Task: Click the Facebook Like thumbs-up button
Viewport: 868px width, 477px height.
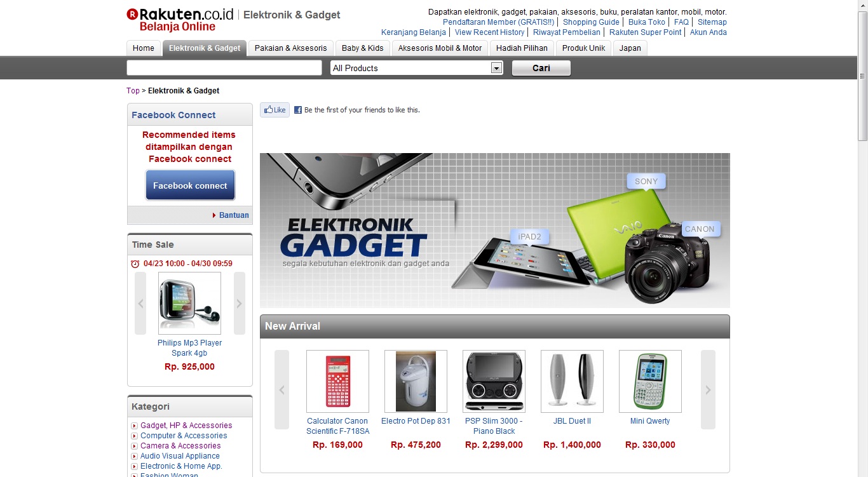Action: [x=275, y=110]
